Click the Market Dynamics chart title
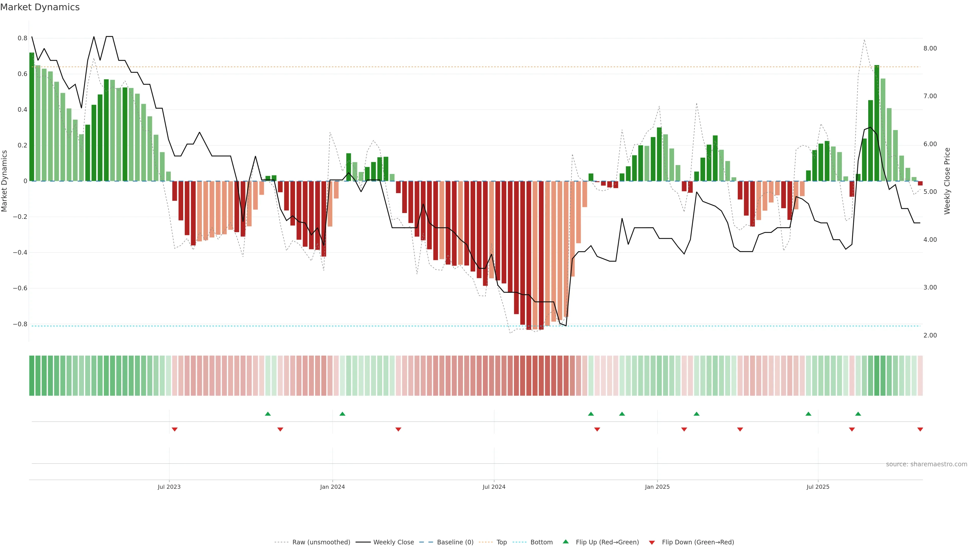Image resolution: width=980 pixels, height=551 pixels. coord(40,7)
